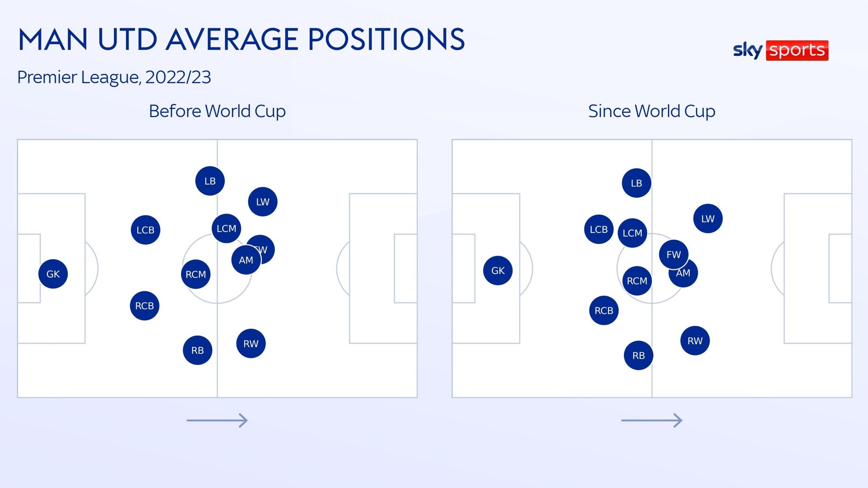
Task: Click the LB circle on the left pitch
Action: click(210, 181)
